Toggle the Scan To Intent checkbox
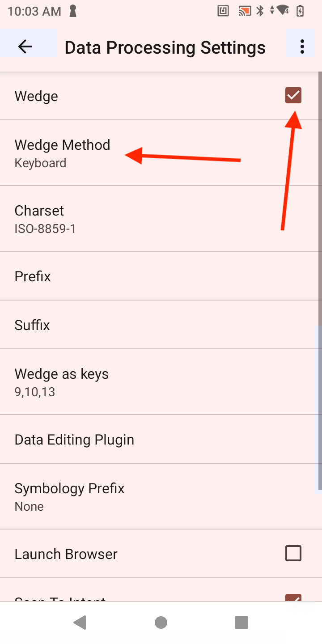 [x=293, y=598]
